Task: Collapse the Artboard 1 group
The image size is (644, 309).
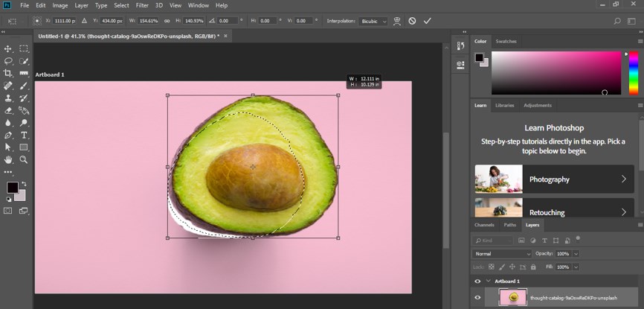Action: (x=487, y=281)
